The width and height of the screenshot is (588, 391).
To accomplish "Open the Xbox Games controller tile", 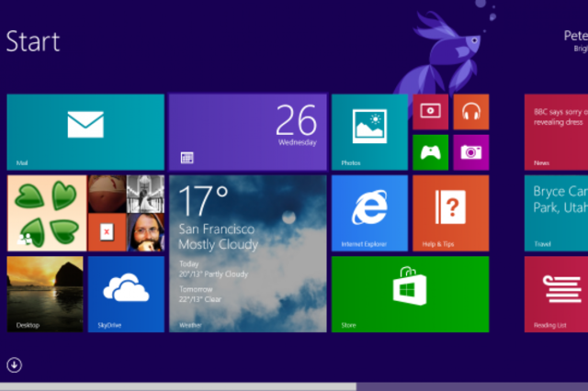I will tap(431, 152).
